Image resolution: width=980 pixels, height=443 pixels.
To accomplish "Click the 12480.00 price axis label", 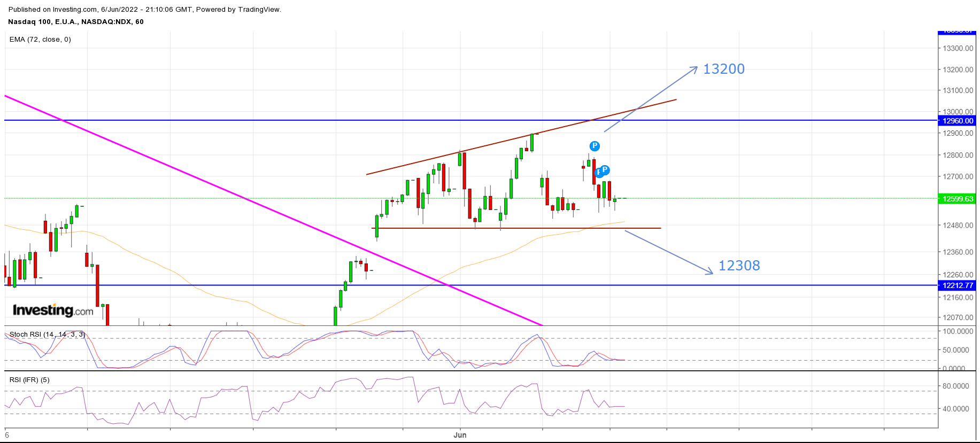I will pyautogui.click(x=958, y=226).
